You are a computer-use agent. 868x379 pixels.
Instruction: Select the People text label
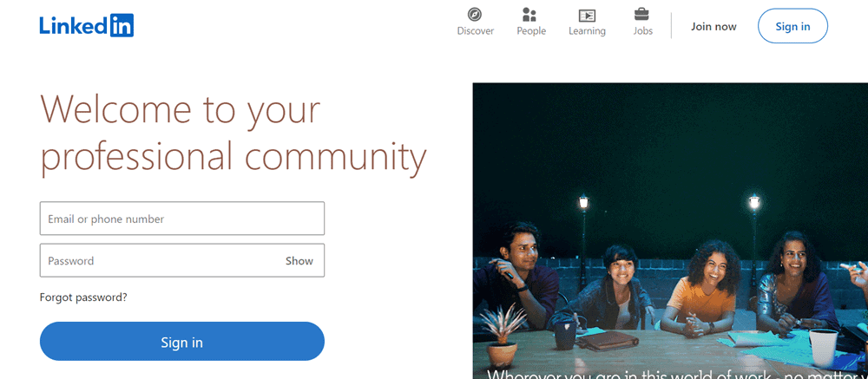pyautogui.click(x=531, y=31)
